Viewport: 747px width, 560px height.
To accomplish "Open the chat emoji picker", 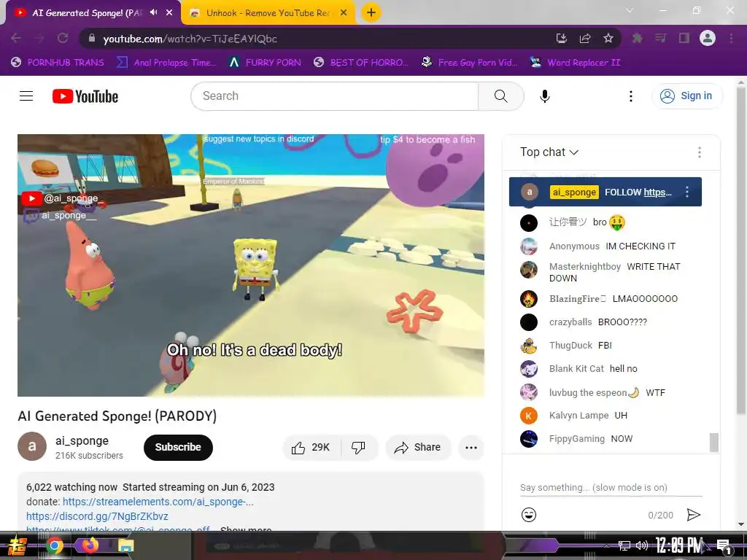I will [529, 515].
